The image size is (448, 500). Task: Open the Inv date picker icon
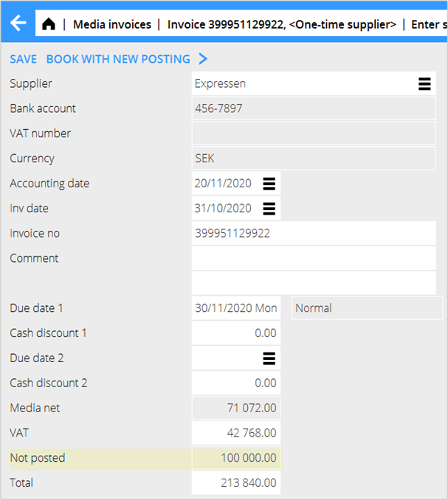[269, 209]
